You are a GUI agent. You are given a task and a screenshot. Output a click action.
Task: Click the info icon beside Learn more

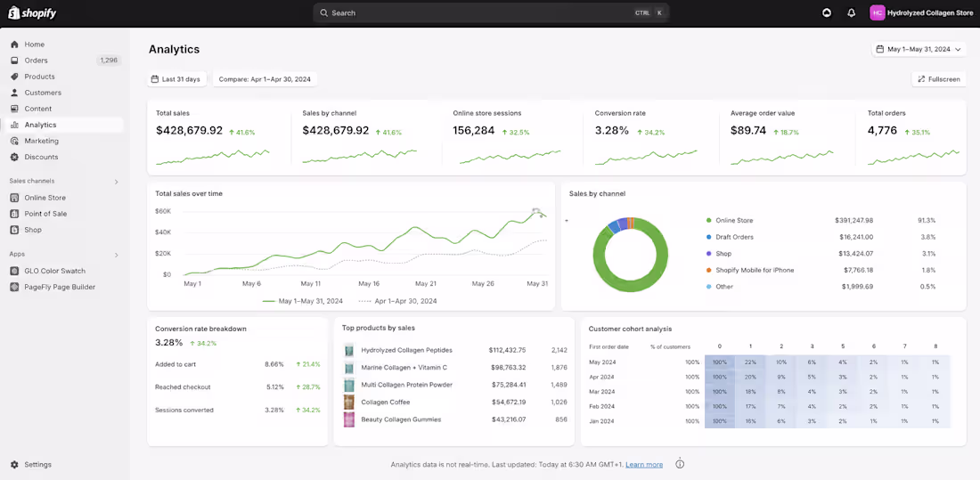click(x=680, y=464)
